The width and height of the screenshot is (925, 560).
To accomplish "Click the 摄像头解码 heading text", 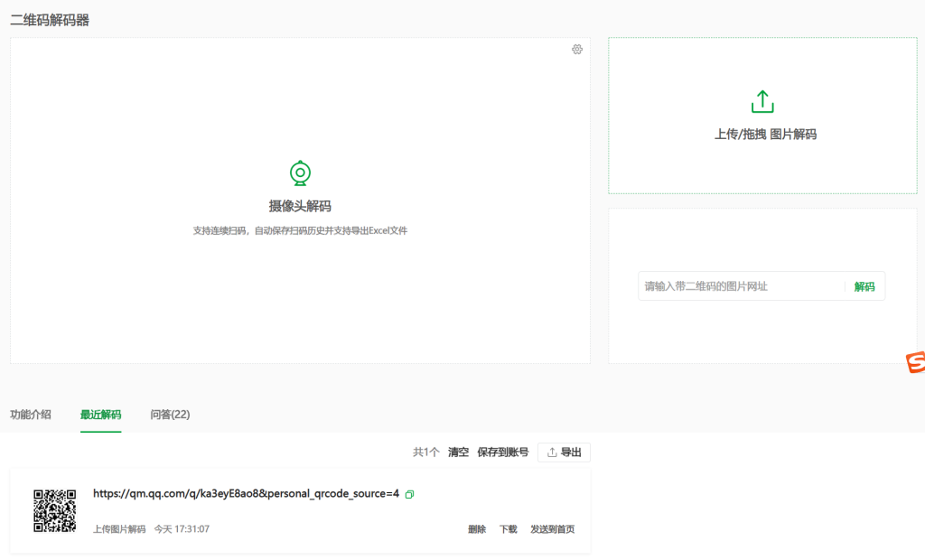I will (x=300, y=206).
